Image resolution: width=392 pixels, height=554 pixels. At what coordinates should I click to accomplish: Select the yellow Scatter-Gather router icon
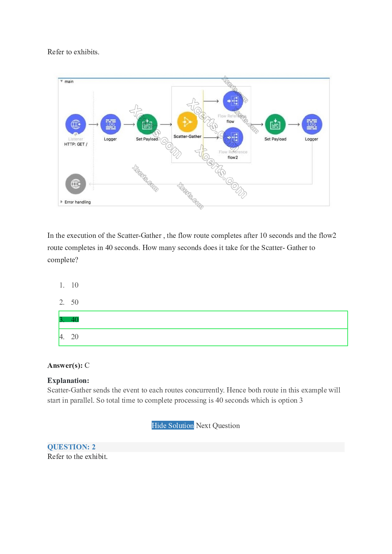pyautogui.click(x=187, y=122)
